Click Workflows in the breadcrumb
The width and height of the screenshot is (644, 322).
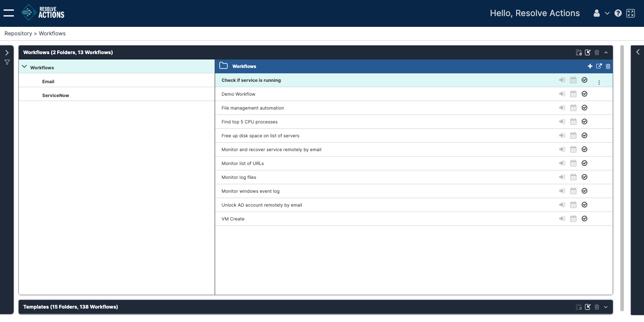coord(52,34)
